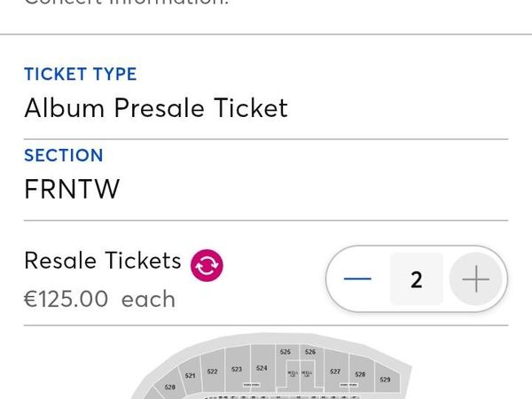Click the TICKET TYPE heading

(81, 74)
